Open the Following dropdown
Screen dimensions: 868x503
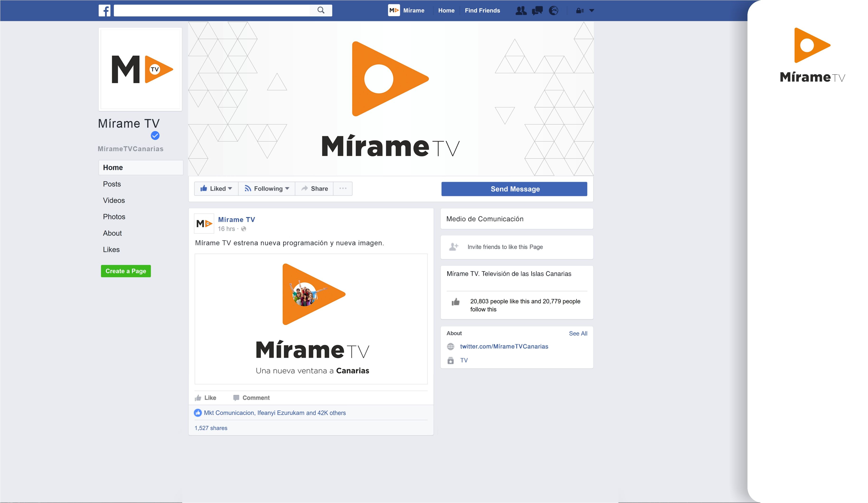(267, 189)
